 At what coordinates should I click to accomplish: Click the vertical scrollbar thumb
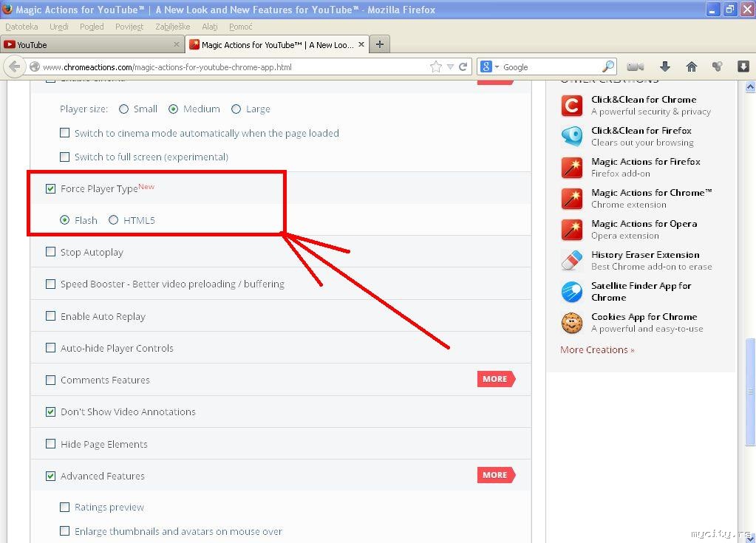[750, 392]
